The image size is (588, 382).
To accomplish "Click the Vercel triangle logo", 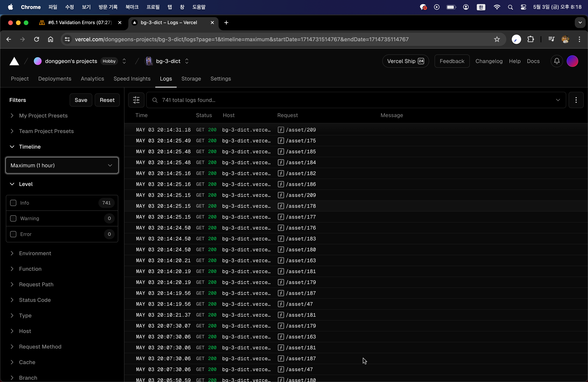I will pyautogui.click(x=14, y=61).
